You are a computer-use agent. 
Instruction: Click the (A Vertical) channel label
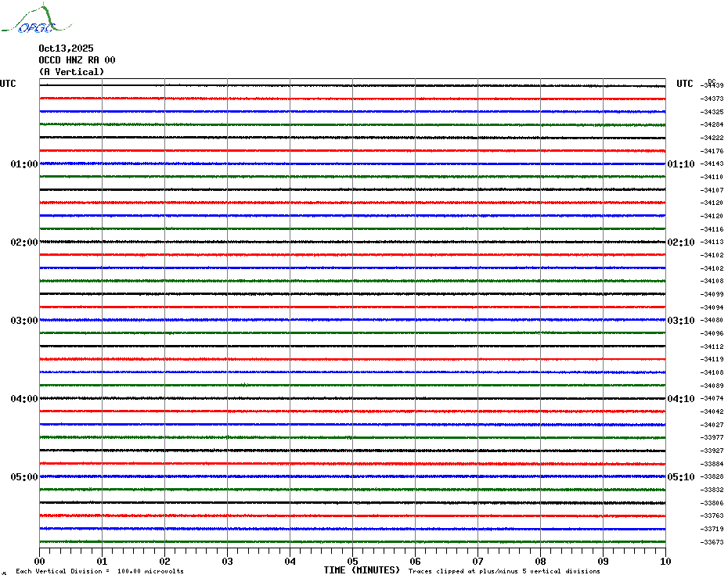pos(71,72)
